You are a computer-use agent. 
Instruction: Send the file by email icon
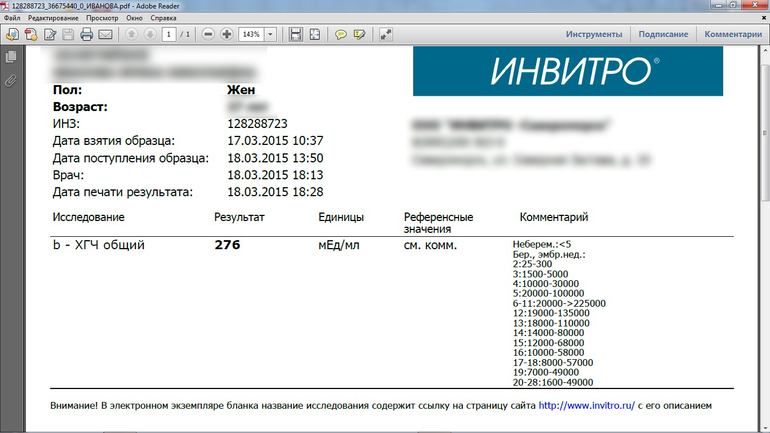click(106, 34)
